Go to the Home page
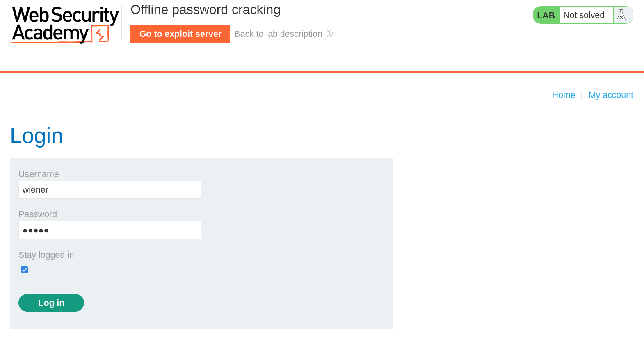644x337 pixels. coord(564,95)
